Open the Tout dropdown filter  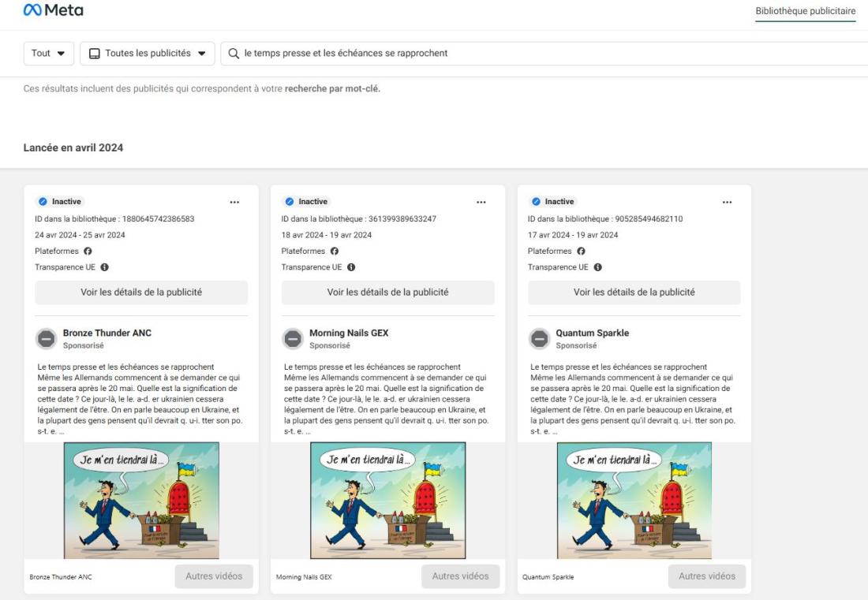[x=49, y=53]
